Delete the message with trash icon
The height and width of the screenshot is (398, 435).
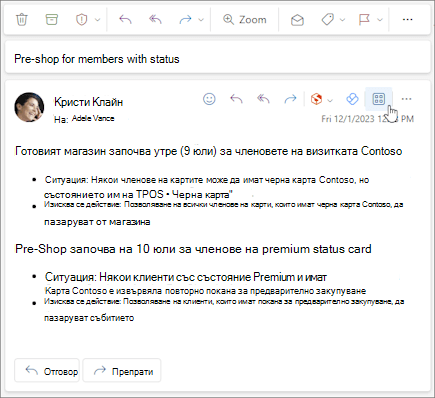pyautogui.click(x=22, y=19)
